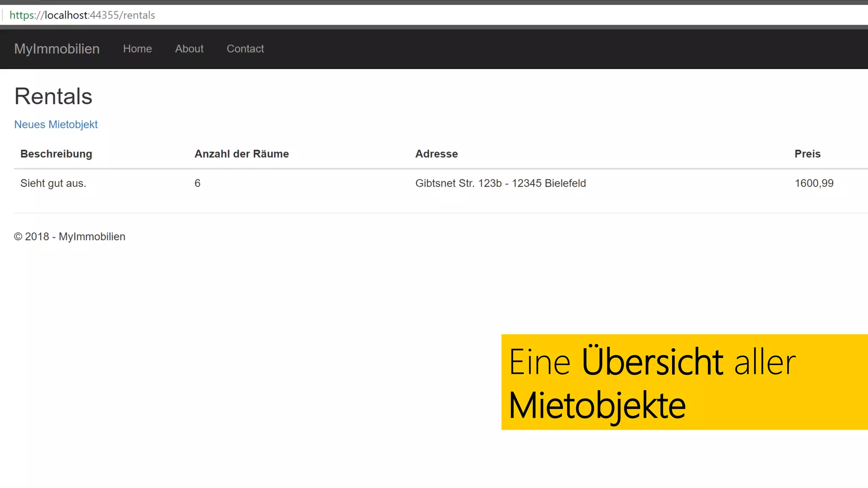This screenshot has height=488, width=868.
Task: Click the Neues Mietobjekt link
Action: click(x=56, y=125)
